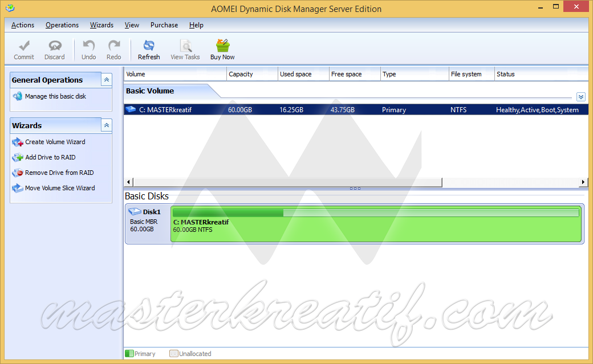Click the Disk1 Basic MBR label
This screenshot has height=364, width=593.
tap(144, 222)
